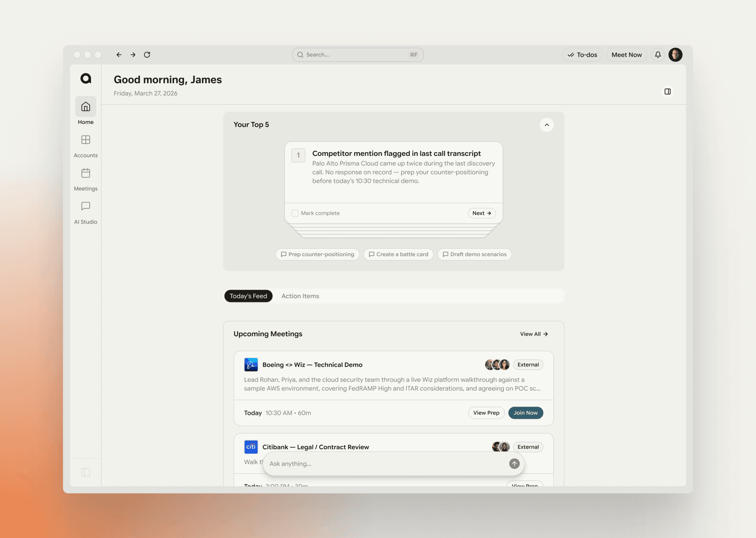Toggle the right side panel icon

(x=668, y=91)
